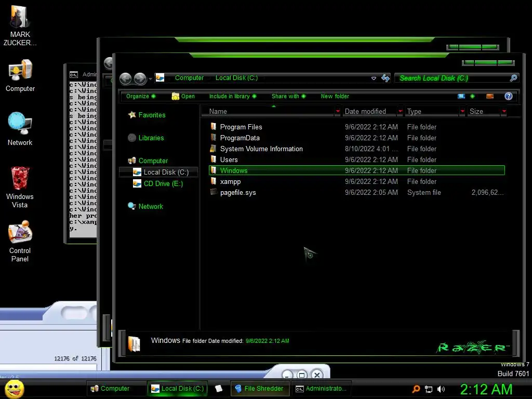Switch to Local Disk (C:) taskbar window

(177, 389)
